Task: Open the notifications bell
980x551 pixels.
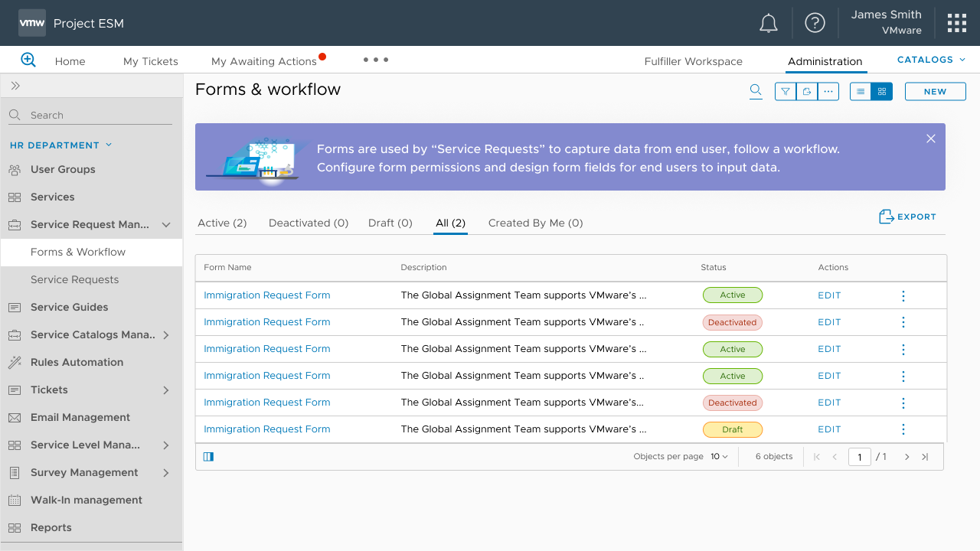Action: tap(768, 24)
